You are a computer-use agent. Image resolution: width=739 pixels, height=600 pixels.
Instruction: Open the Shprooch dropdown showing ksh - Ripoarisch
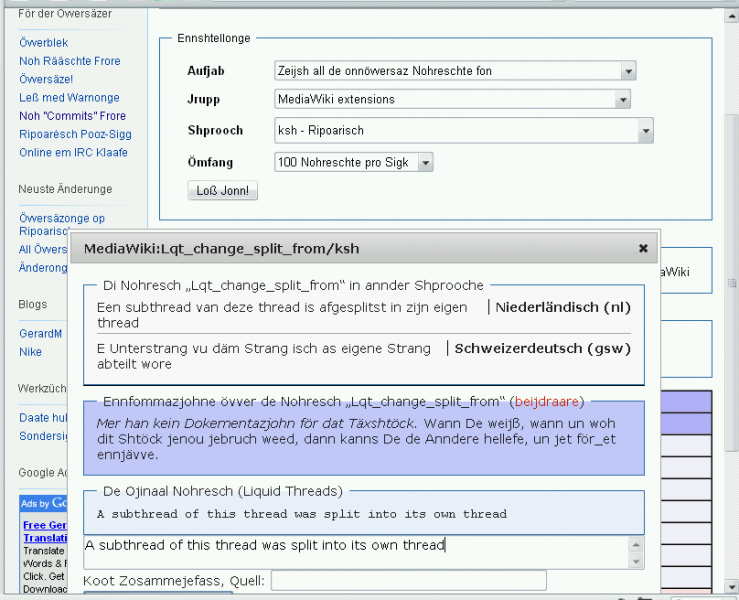coord(463,131)
